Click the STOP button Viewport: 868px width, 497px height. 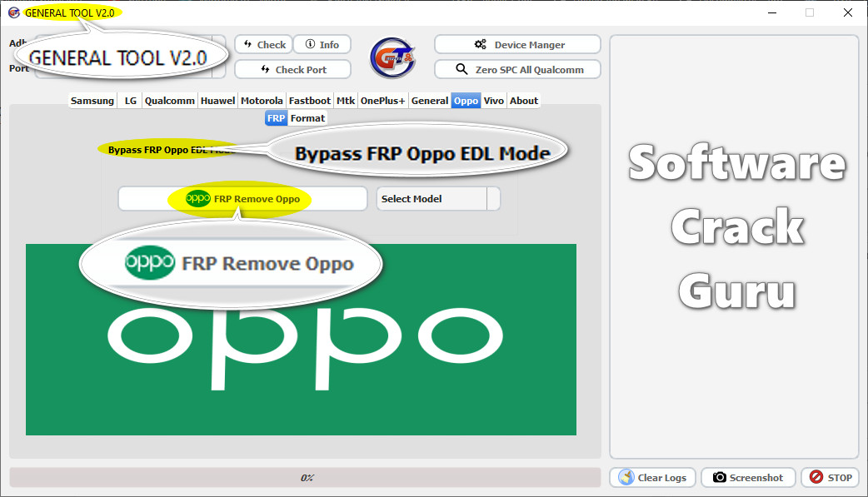(830, 477)
